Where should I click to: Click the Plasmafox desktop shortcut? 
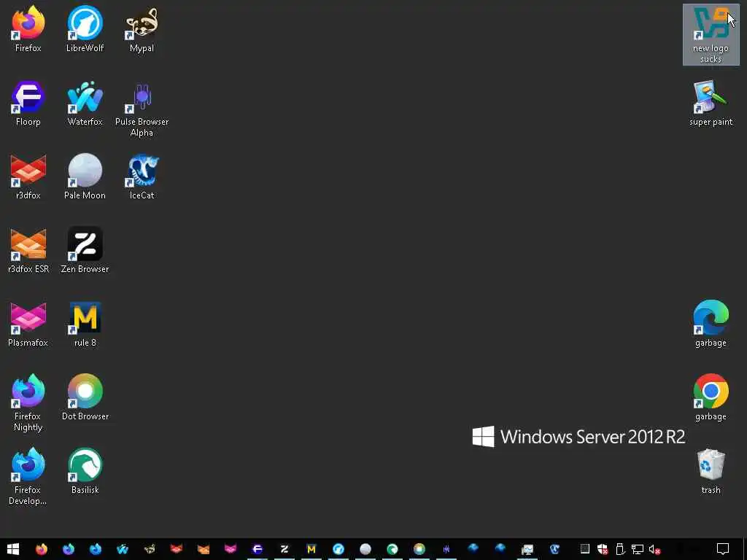28,324
